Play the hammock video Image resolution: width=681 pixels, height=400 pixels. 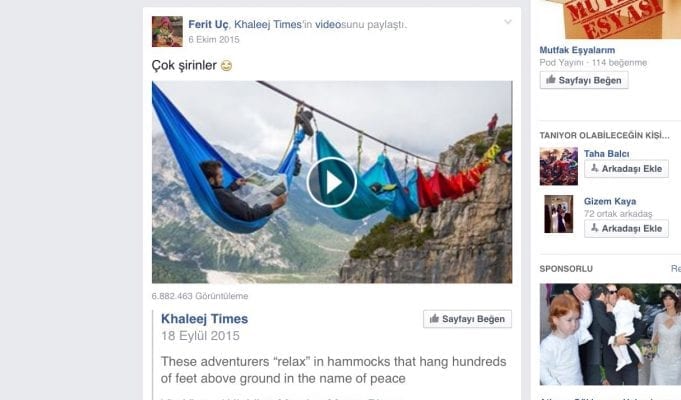click(x=332, y=182)
